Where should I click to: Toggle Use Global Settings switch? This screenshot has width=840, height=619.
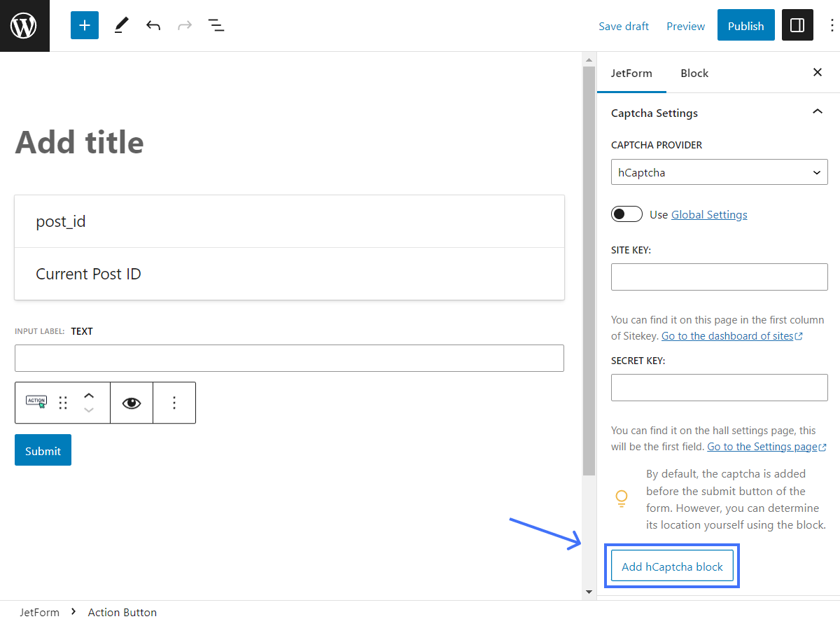(x=626, y=214)
